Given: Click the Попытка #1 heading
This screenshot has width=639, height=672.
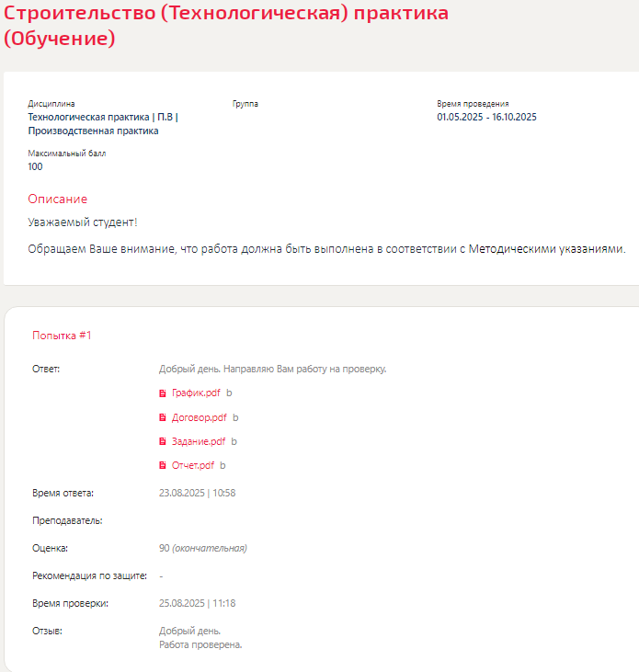Looking at the screenshot, I should [62, 336].
